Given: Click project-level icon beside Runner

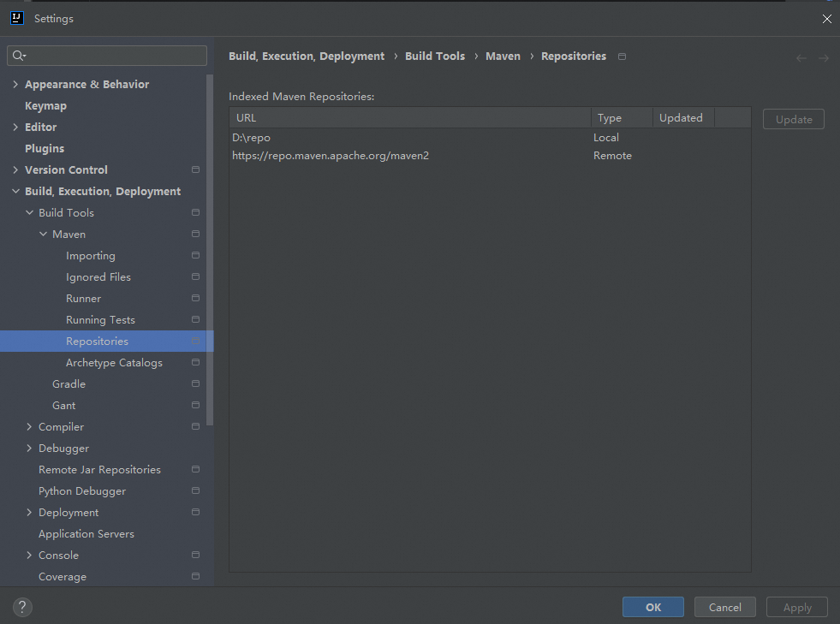Looking at the screenshot, I should [x=195, y=299].
